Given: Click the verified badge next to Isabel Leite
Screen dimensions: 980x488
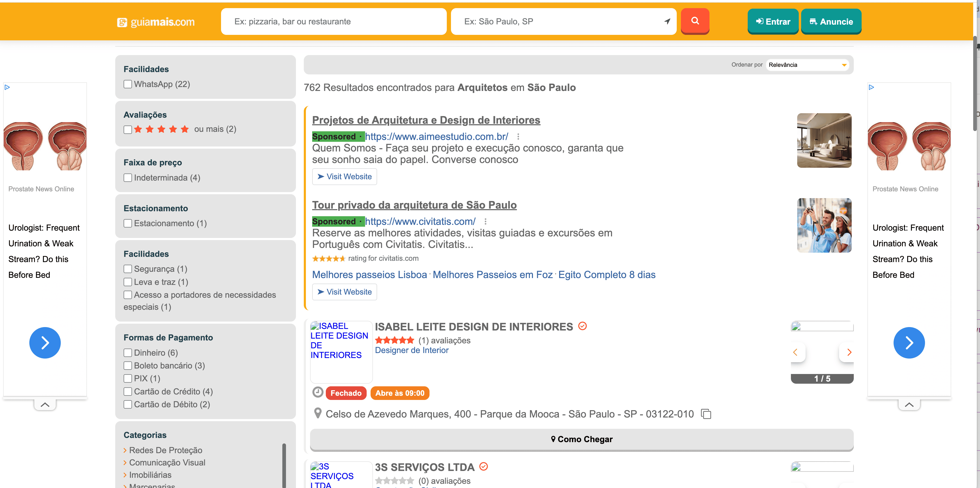Looking at the screenshot, I should 582,326.
